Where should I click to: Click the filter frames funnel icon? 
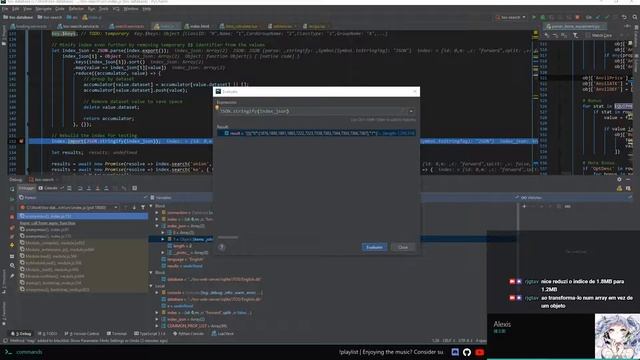pos(143,207)
